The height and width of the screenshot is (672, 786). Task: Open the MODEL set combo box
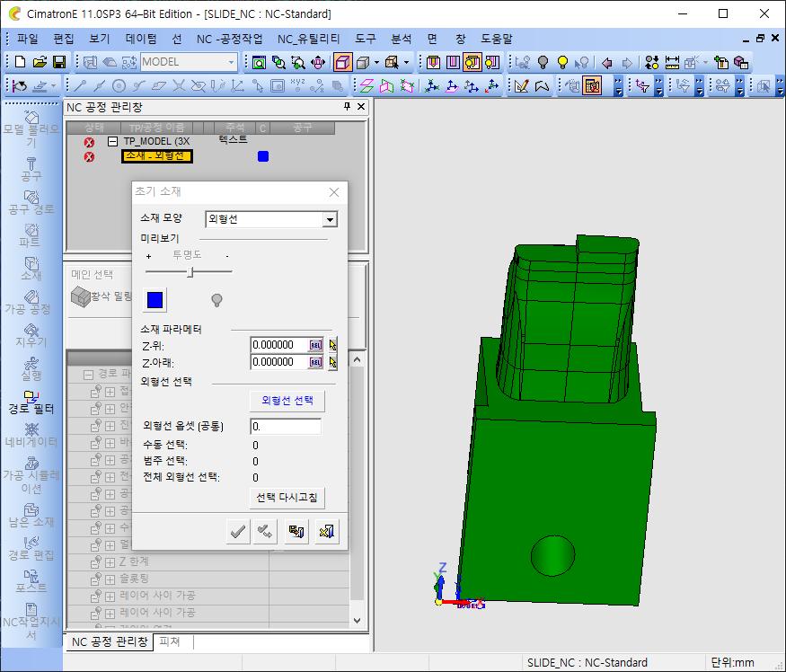(x=189, y=62)
